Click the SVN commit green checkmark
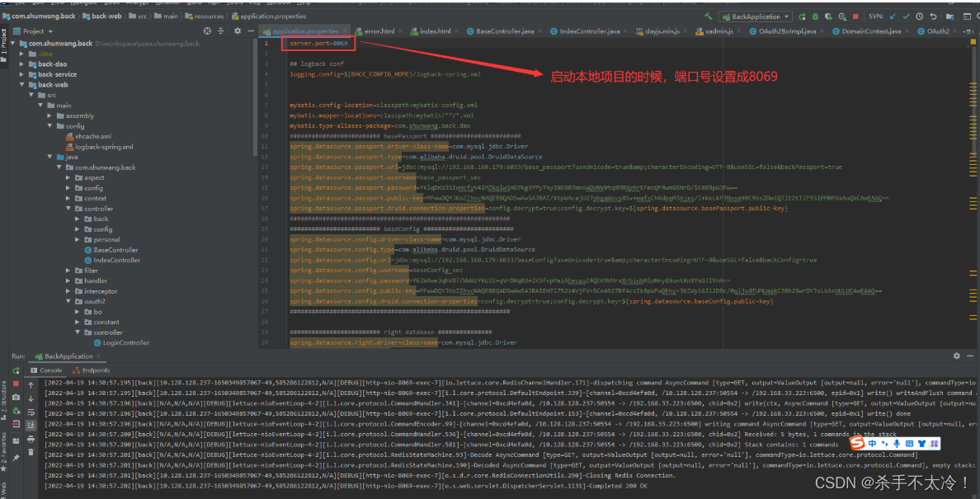 [x=907, y=16]
